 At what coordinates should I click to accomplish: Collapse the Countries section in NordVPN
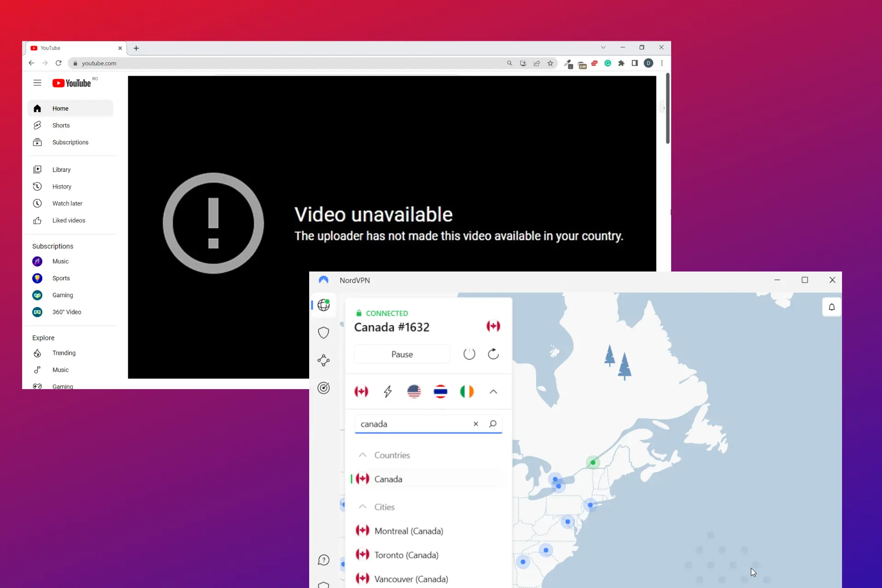pos(362,454)
